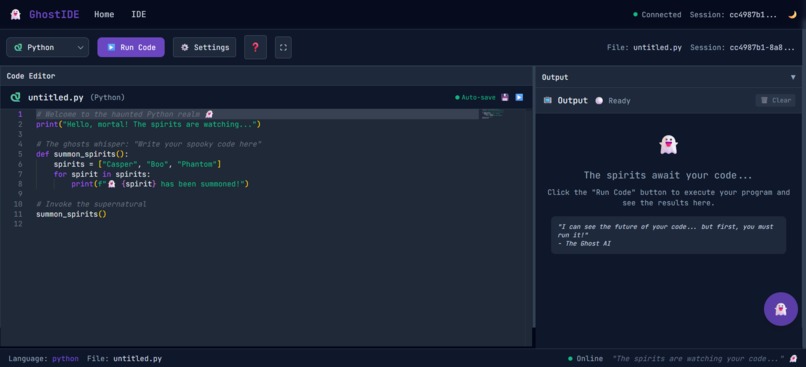Click the print f-string line 8
This screenshot has height=367, width=806.
[x=160, y=184]
